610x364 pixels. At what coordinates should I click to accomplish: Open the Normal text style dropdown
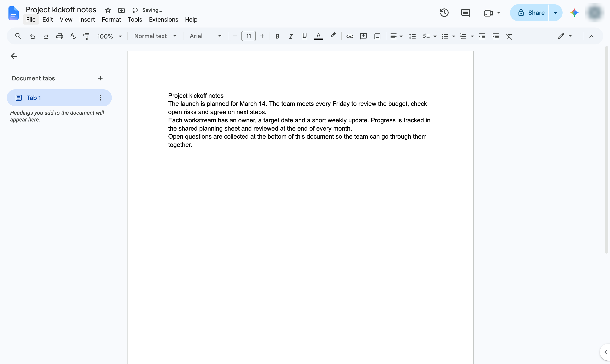(x=155, y=36)
